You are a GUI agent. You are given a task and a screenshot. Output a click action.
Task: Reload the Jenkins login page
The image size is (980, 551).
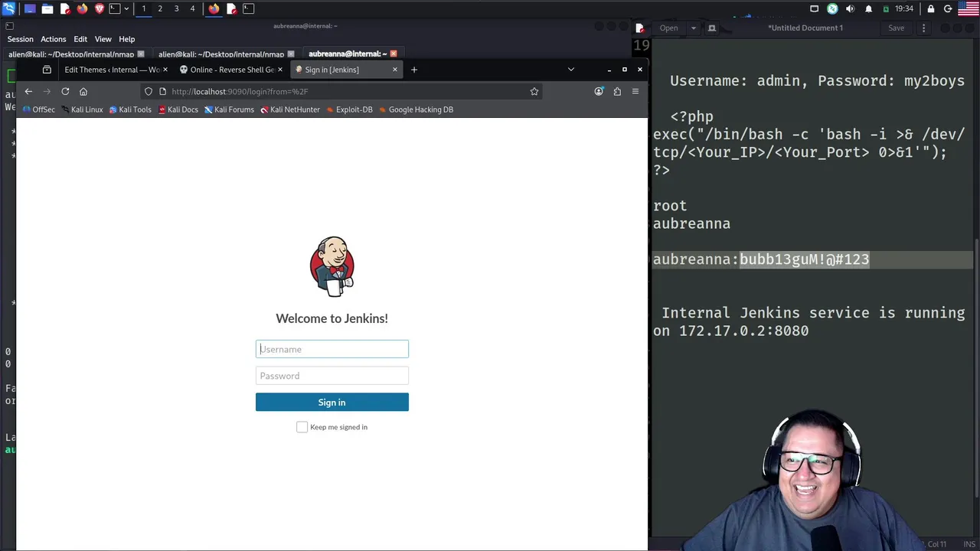click(x=65, y=91)
